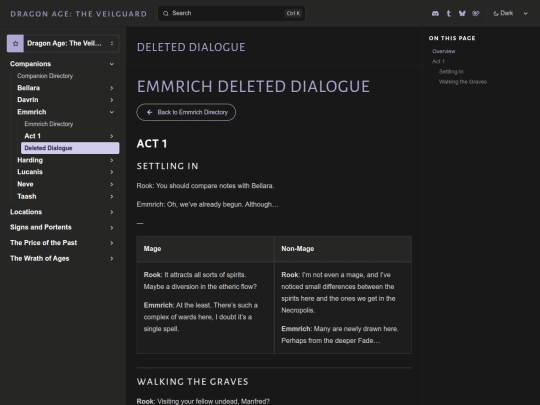The height and width of the screenshot is (405, 540).
Task: Open the Dark theme dropdown
Action: 510,13
